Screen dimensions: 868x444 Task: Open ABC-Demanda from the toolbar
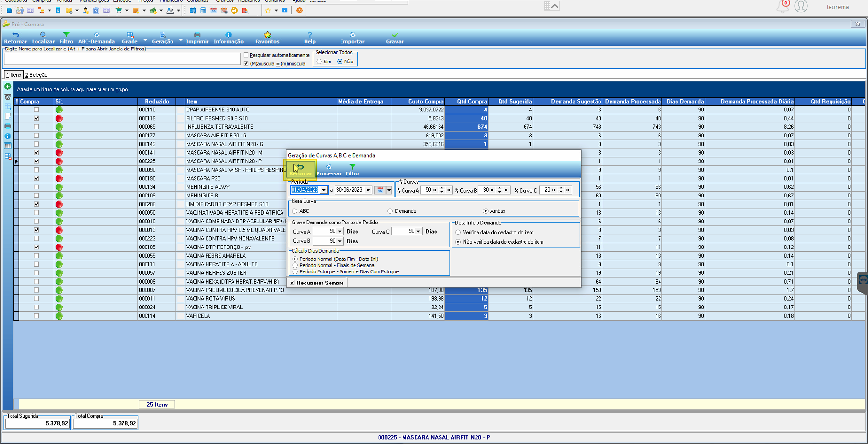97,38
